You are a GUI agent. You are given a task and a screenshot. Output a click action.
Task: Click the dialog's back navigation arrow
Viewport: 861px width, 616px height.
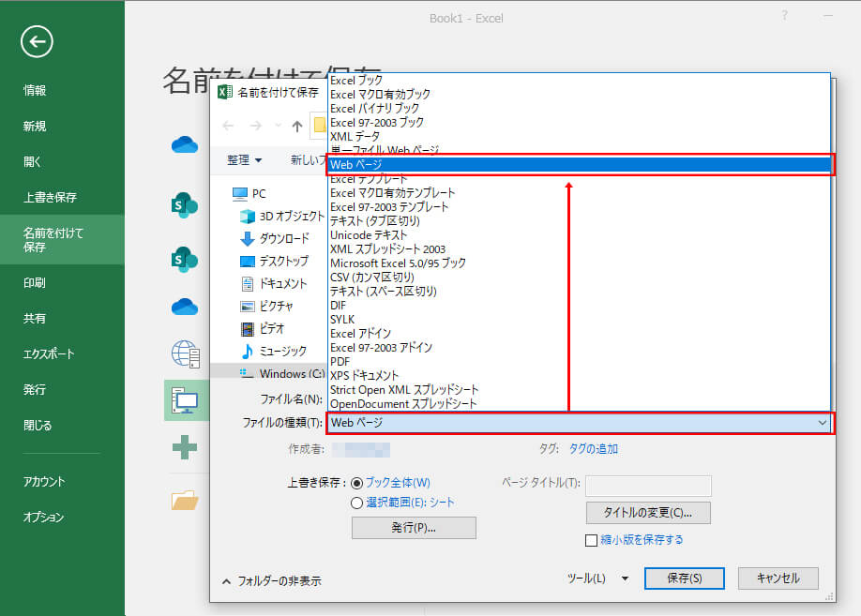229,127
